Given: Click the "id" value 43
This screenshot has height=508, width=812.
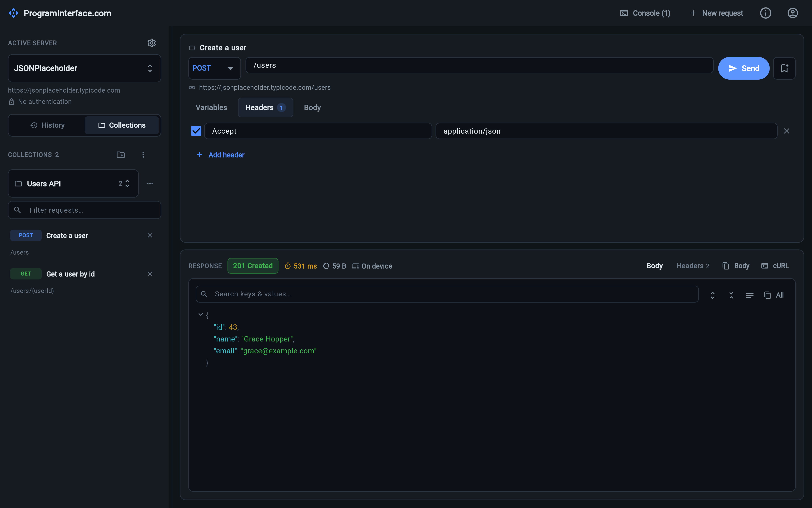Looking at the screenshot, I should [x=233, y=327].
